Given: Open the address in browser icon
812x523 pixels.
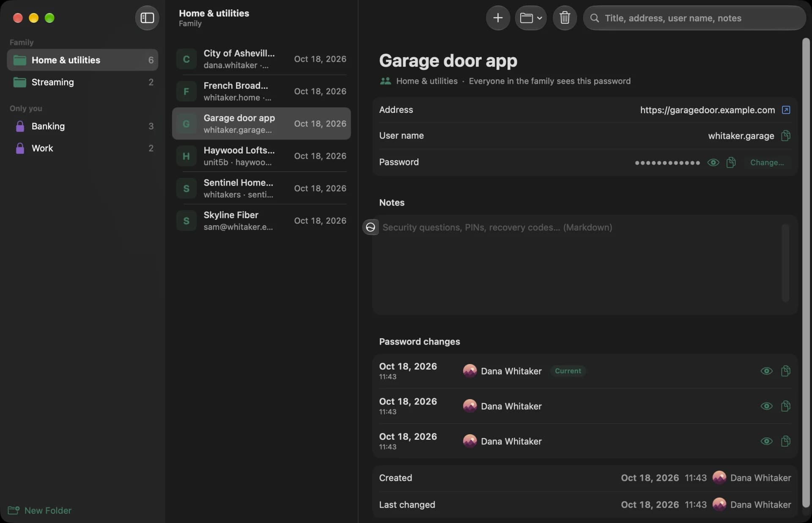Looking at the screenshot, I should pos(786,110).
